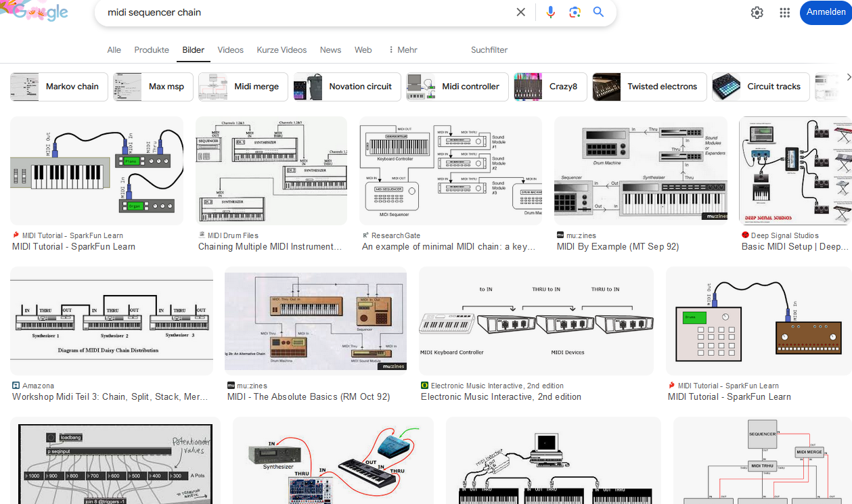This screenshot has height=504, width=852.
Task: Open 'MIDI Tutorial - SparkFun Learn' title under drum pad image
Action: coord(730,397)
